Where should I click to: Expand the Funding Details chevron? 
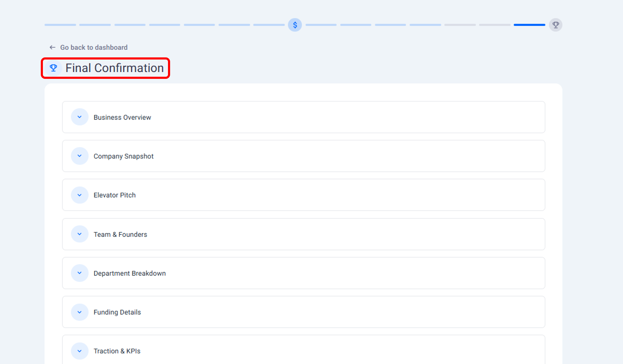pos(79,312)
